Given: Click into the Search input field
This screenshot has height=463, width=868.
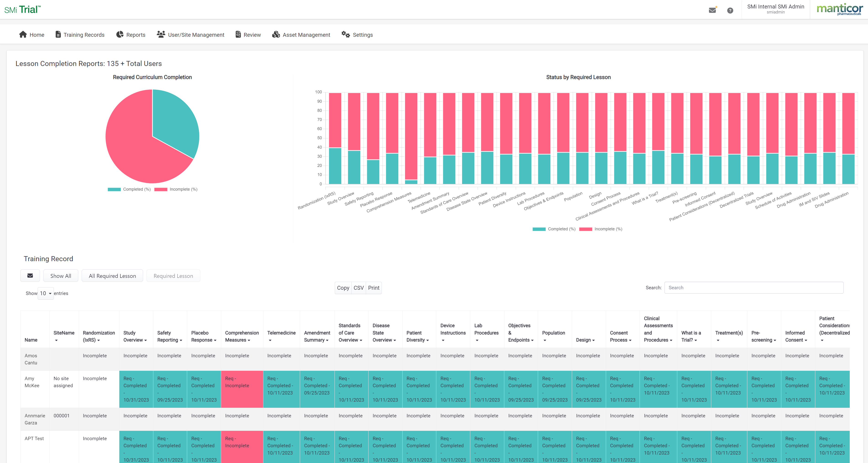Looking at the screenshot, I should (753, 288).
